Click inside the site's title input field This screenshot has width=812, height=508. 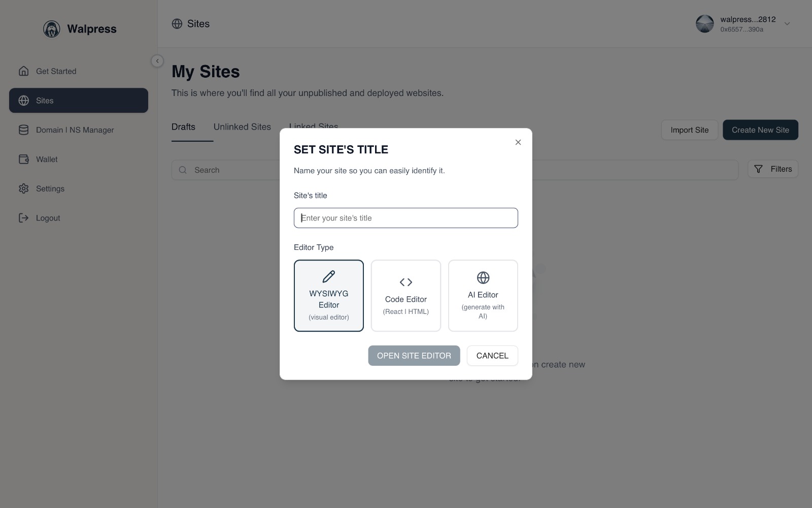[405, 217]
